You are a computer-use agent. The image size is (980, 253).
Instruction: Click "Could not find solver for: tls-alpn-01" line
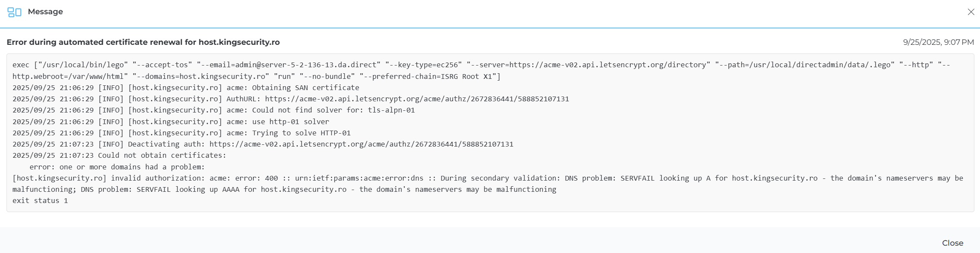click(x=333, y=110)
